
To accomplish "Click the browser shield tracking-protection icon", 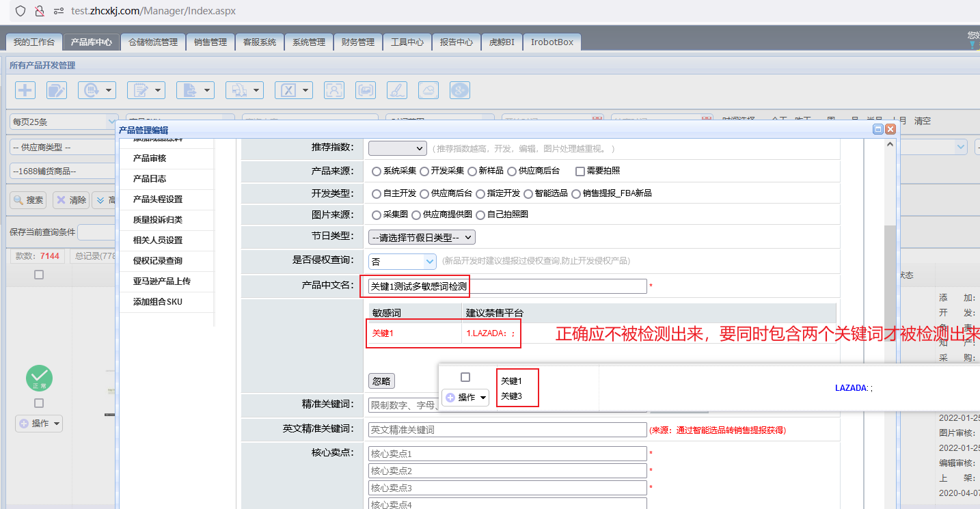I will (x=21, y=11).
